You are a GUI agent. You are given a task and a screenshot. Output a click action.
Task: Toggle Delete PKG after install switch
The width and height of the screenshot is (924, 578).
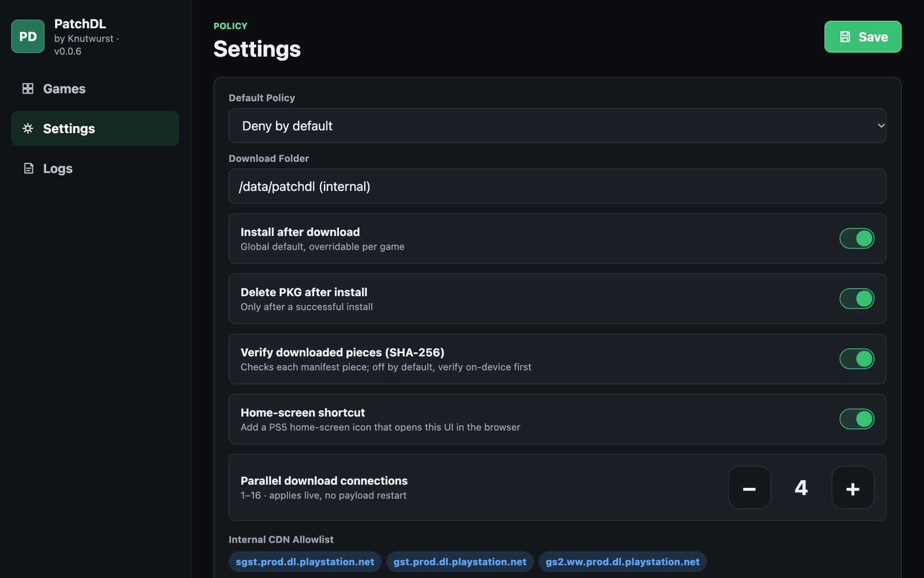[x=856, y=299]
